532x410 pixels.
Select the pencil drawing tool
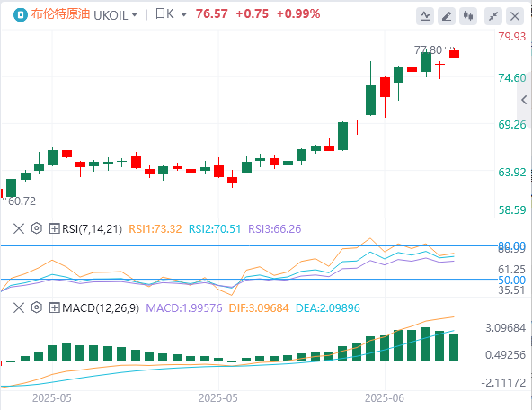tap(447, 16)
